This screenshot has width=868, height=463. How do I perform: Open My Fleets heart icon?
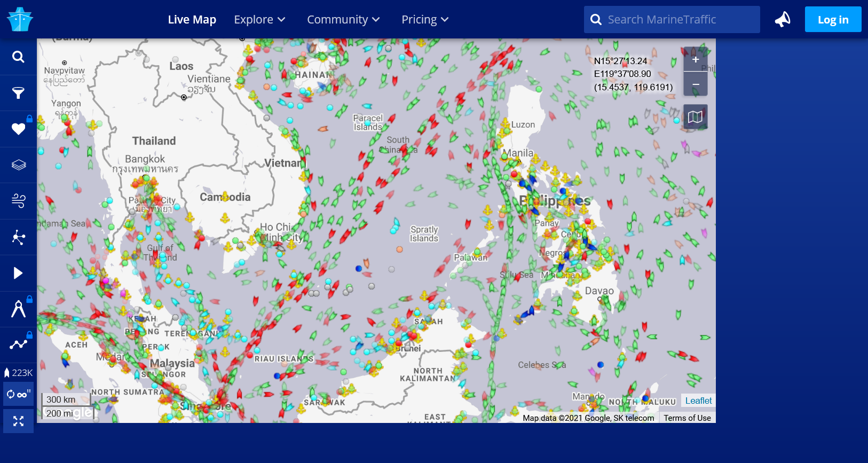pos(18,129)
